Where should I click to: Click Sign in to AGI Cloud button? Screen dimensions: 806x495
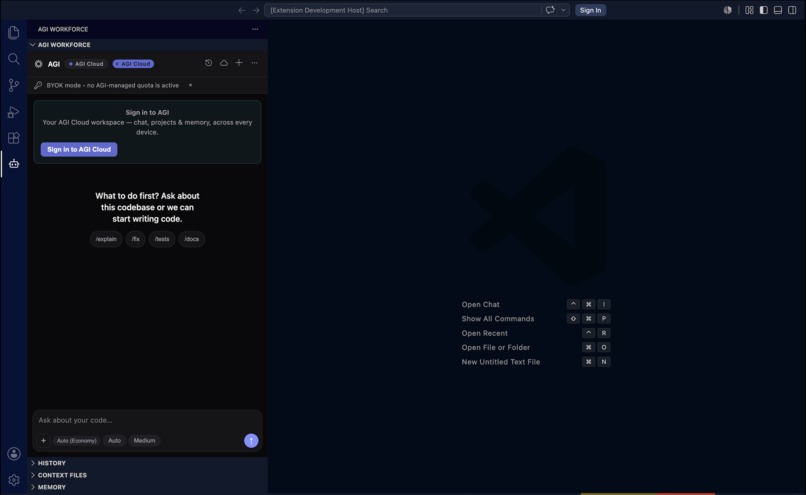pyautogui.click(x=79, y=150)
